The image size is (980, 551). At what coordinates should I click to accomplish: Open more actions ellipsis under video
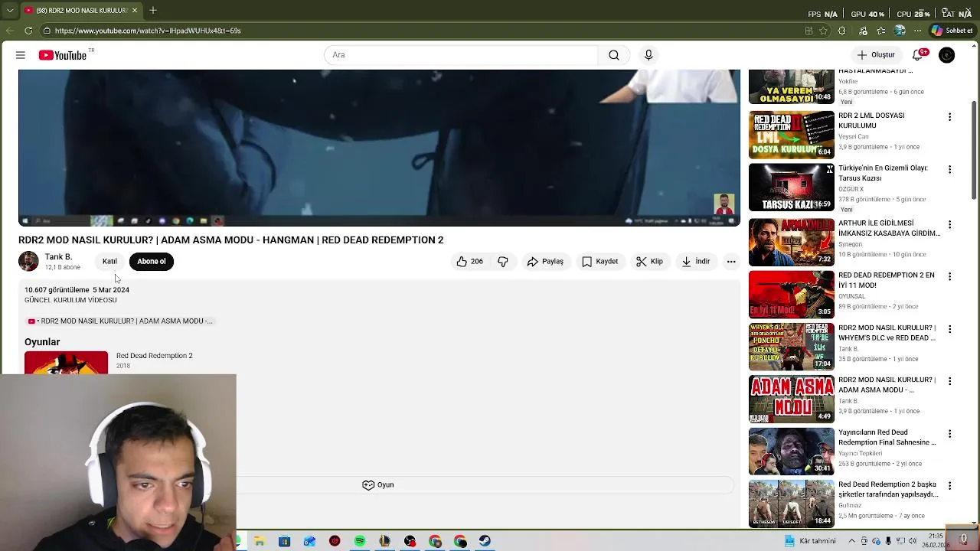tap(731, 262)
